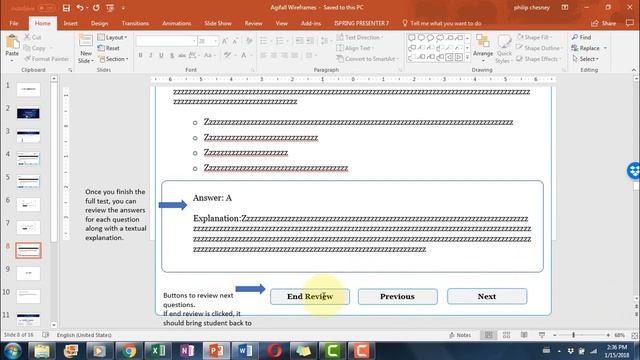This screenshot has height=360, width=640.
Task: Click Align Text button
Action: coord(354,48)
